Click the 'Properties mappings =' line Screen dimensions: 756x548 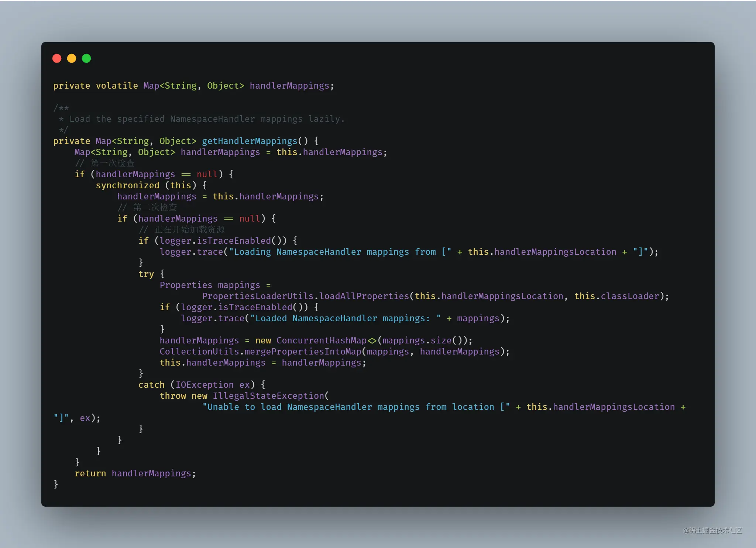[215, 285]
